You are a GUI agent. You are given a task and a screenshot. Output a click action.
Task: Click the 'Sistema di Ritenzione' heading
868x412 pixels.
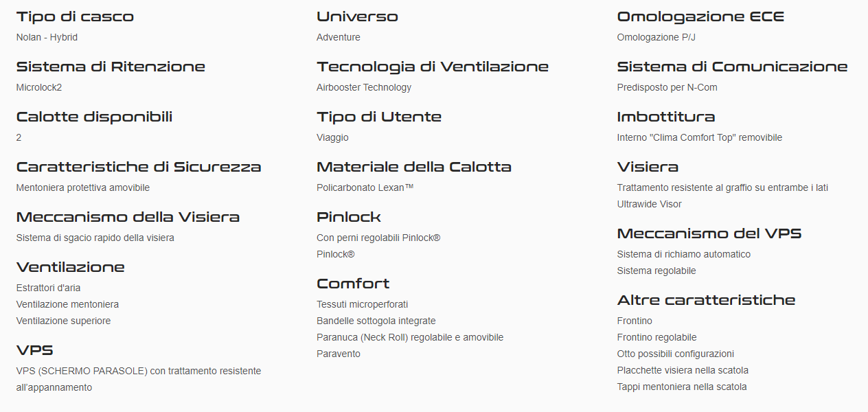[111, 67]
